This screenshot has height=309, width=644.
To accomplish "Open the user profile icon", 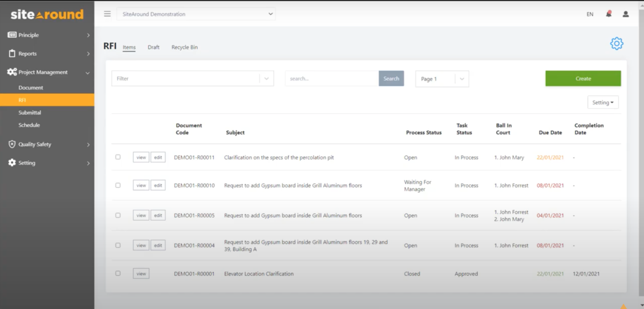I will point(625,14).
